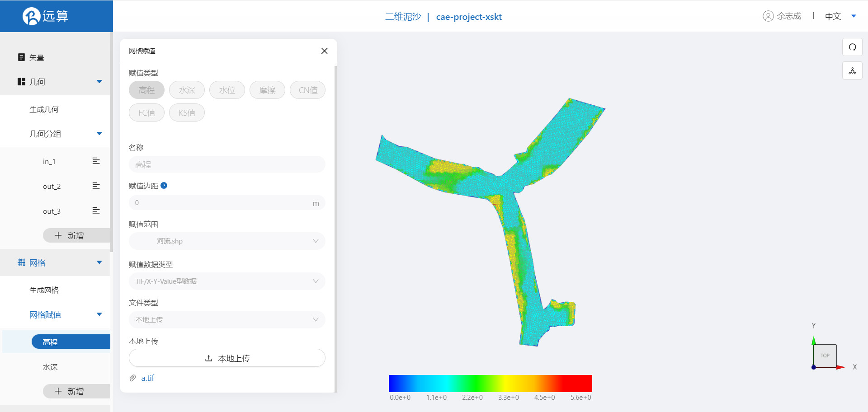Click 新增 under 几何分组

tap(76, 235)
